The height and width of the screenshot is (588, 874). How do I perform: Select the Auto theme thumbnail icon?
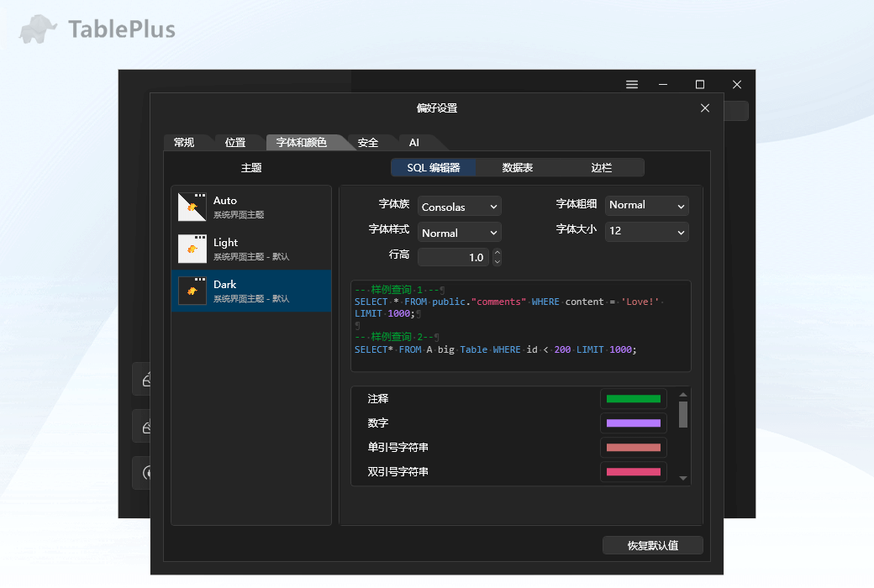[x=192, y=205]
